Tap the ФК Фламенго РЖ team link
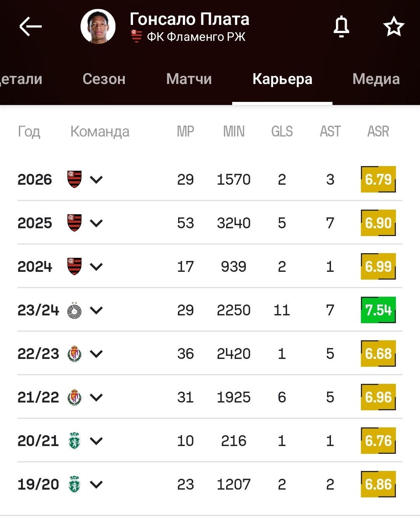The width and height of the screenshot is (420, 518). pyautogui.click(x=196, y=37)
